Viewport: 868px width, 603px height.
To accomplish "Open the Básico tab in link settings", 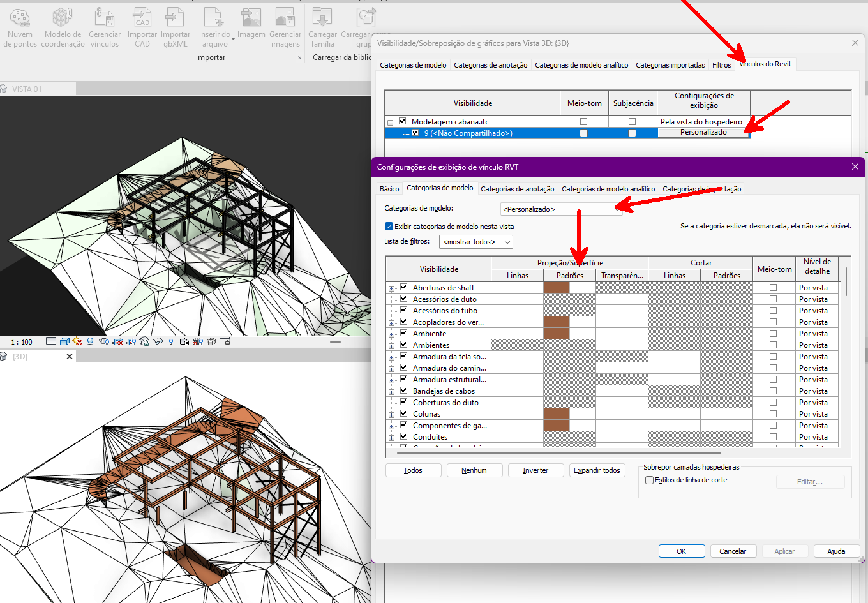I will click(x=389, y=188).
